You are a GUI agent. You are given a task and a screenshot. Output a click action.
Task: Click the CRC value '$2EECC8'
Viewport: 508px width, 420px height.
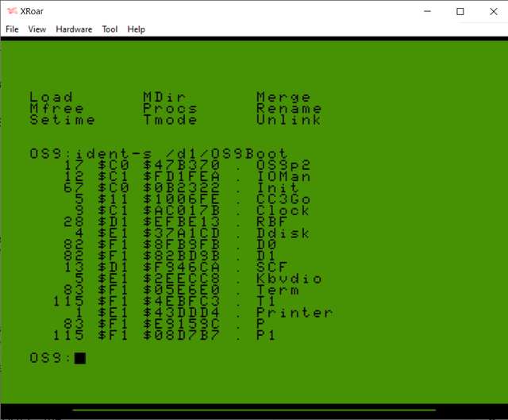tap(182, 279)
